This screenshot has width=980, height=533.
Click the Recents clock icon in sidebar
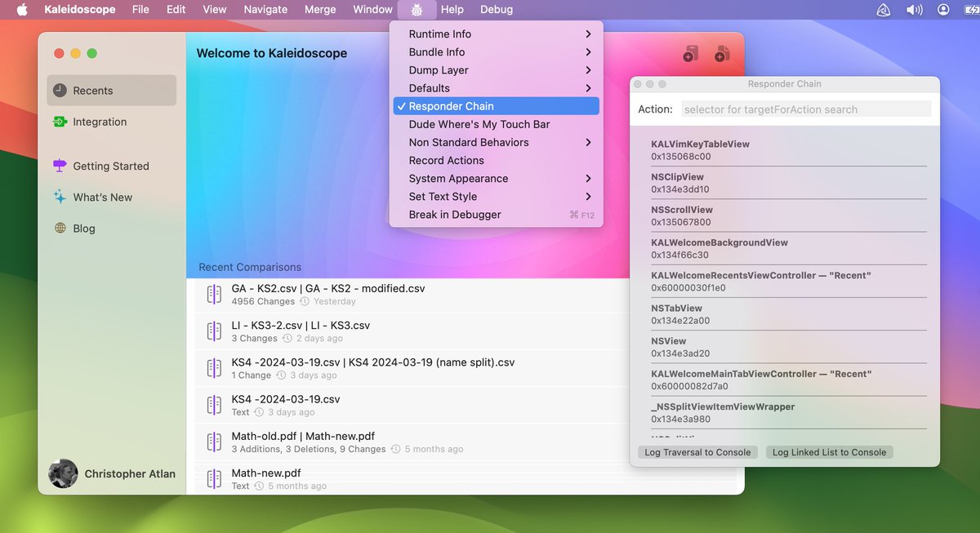coord(60,91)
